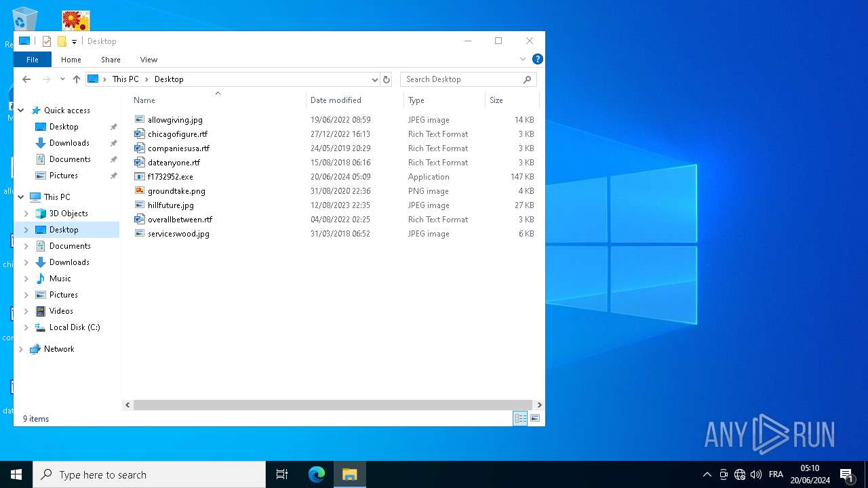Click the scroll right arrow in file list
This screenshot has height=488, width=868.
click(539, 405)
